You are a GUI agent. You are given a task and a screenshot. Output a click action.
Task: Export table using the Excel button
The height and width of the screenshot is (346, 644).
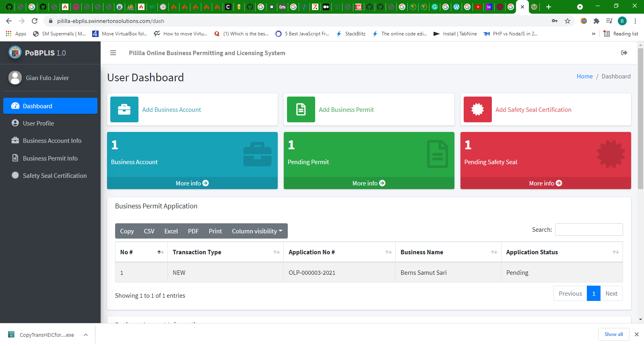tap(171, 231)
